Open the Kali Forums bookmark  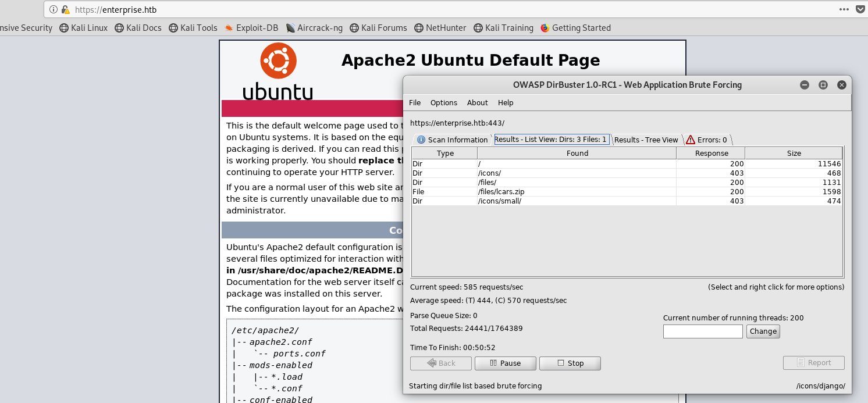pyautogui.click(x=379, y=28)
